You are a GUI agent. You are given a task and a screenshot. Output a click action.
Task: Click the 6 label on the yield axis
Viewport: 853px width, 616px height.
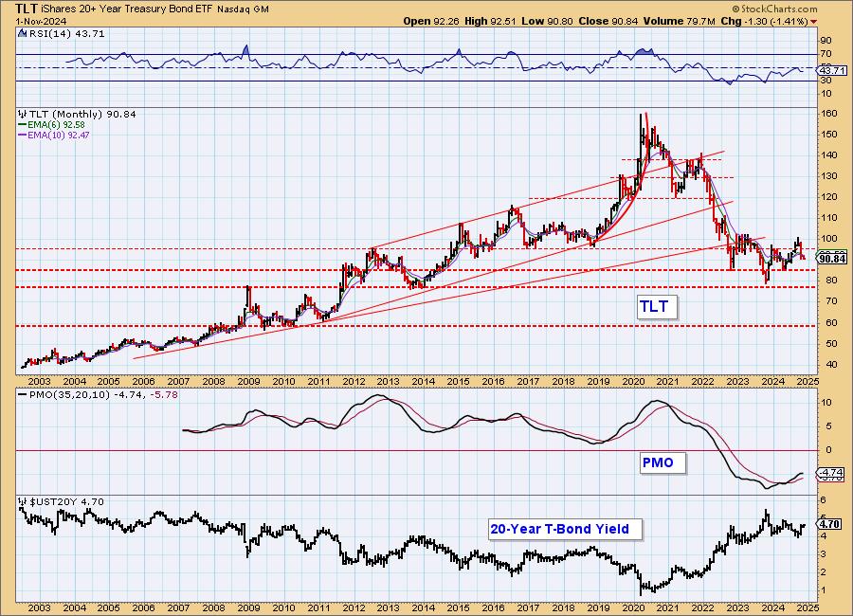(x=824, y=500)
